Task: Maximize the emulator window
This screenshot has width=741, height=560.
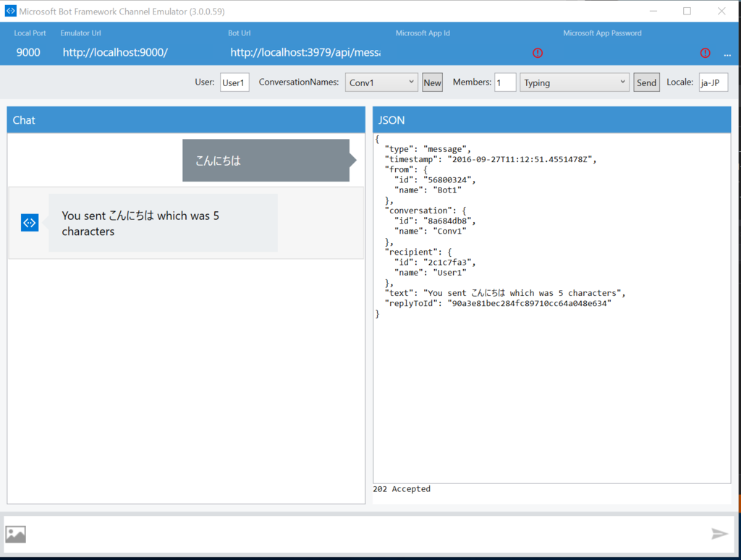Action: point(687,11)
